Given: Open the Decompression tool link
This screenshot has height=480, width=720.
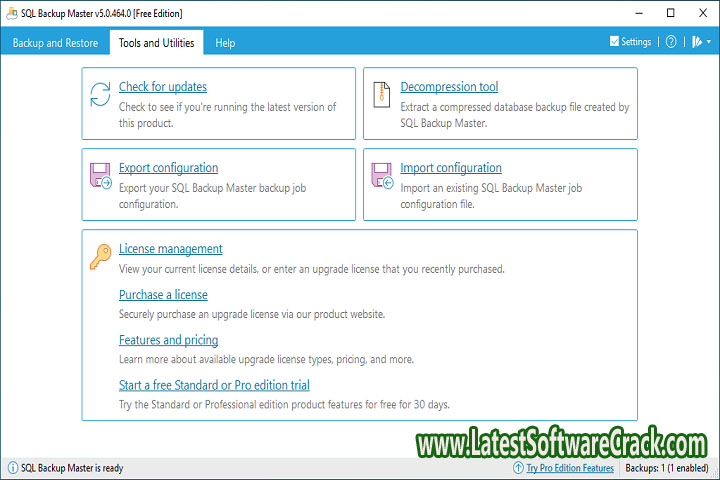Looking at the screenshot, I should (449, 86).
